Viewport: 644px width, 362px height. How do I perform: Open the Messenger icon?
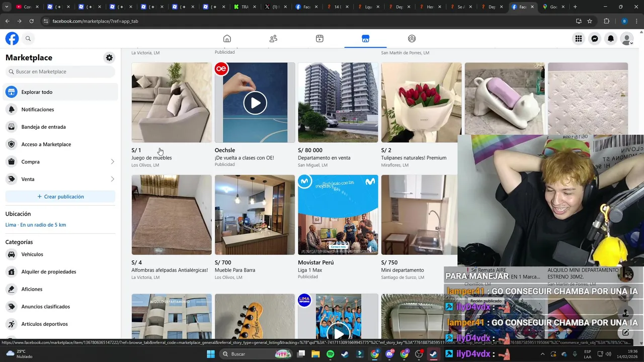595,39
